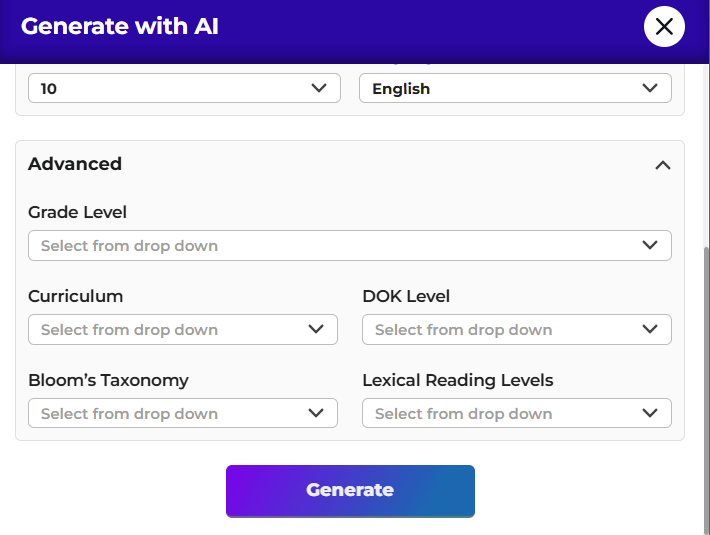Click the dialog's vertical scrollbar
Image resolution: width=710 pixels, height=535 pixels.
click(707, 389)
